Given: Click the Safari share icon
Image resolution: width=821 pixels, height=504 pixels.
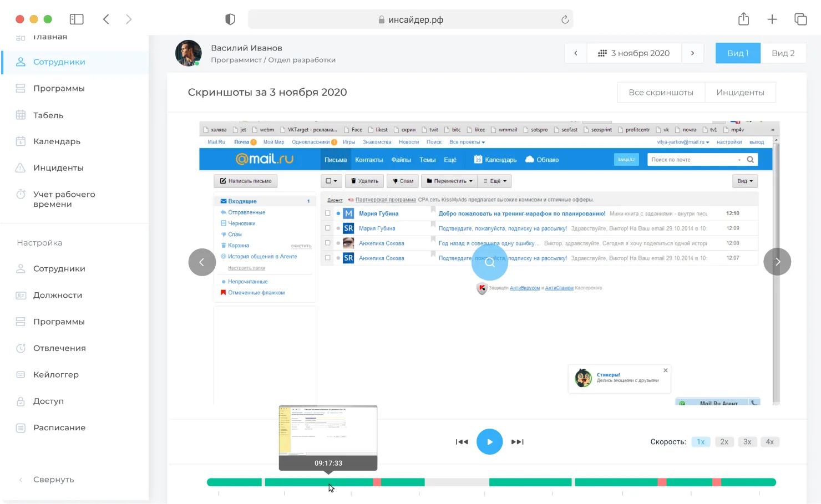Looking at the screenshot, I should click(743, 19).
